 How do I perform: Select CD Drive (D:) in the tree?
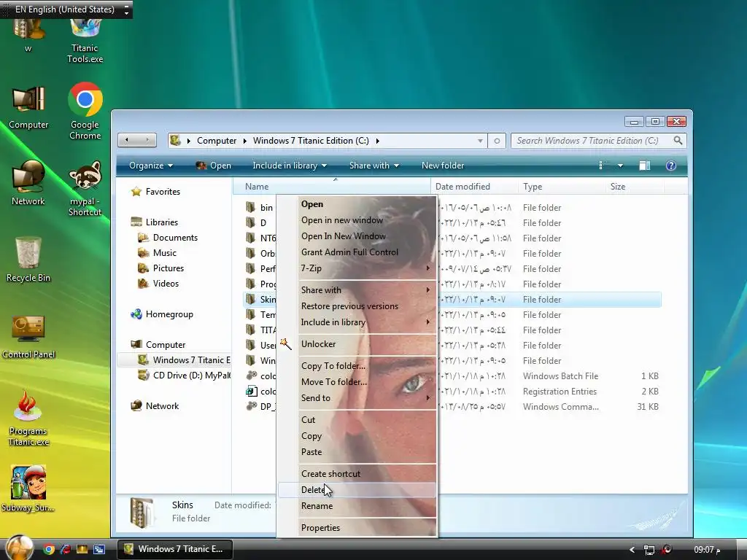tap(184, 376)
